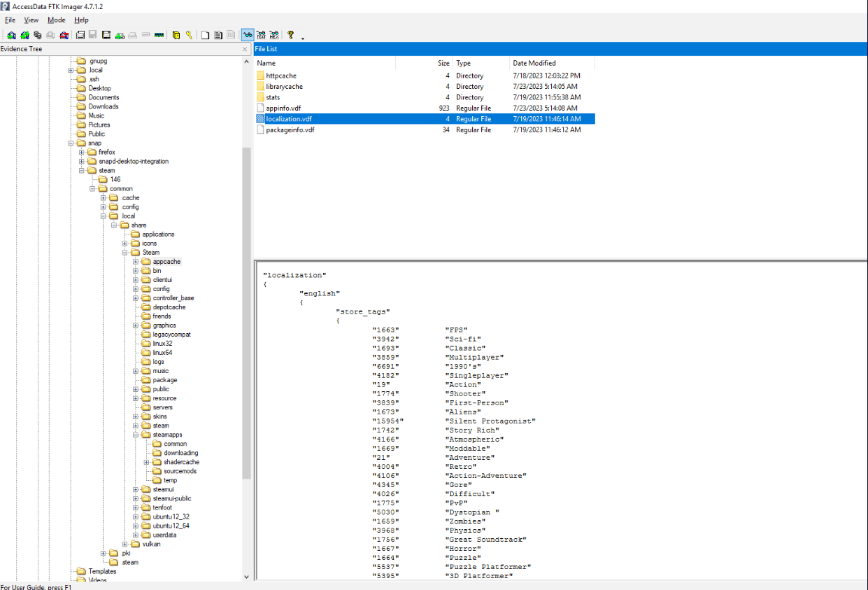
Task: Open the View menu
Action: pyautogui.click(x=31, y=20)
